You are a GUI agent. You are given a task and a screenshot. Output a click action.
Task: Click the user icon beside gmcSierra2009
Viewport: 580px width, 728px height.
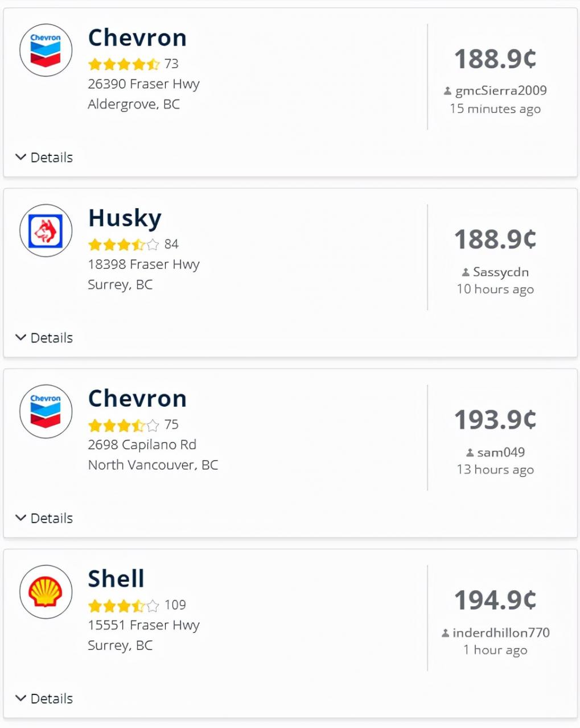point(448,91)
